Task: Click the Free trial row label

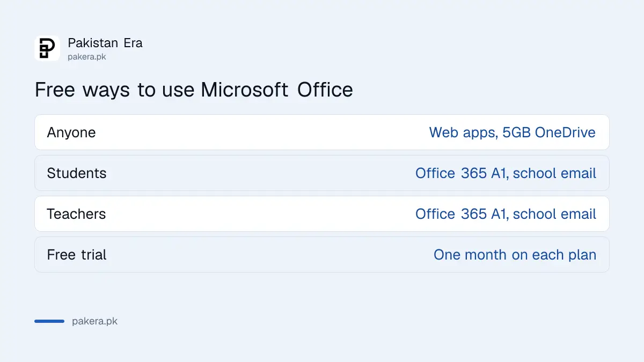Action: [x=77, y=255]
